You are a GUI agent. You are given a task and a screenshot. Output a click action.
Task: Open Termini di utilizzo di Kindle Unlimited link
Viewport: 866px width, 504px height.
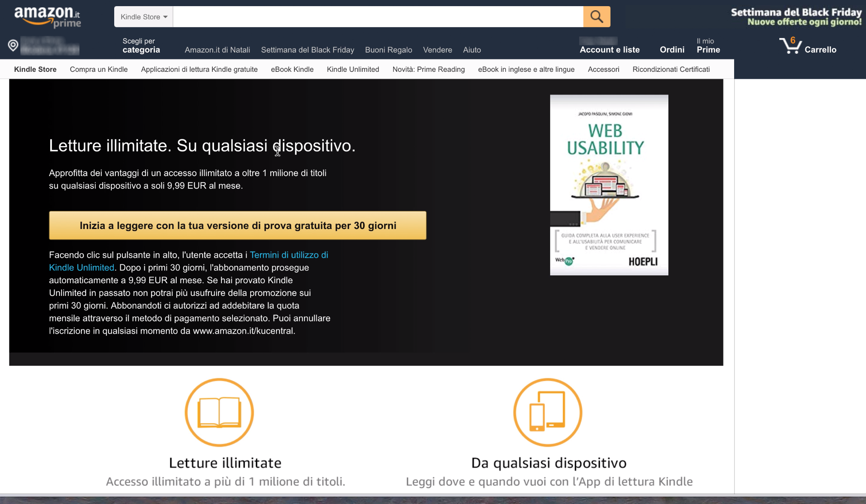288,255
